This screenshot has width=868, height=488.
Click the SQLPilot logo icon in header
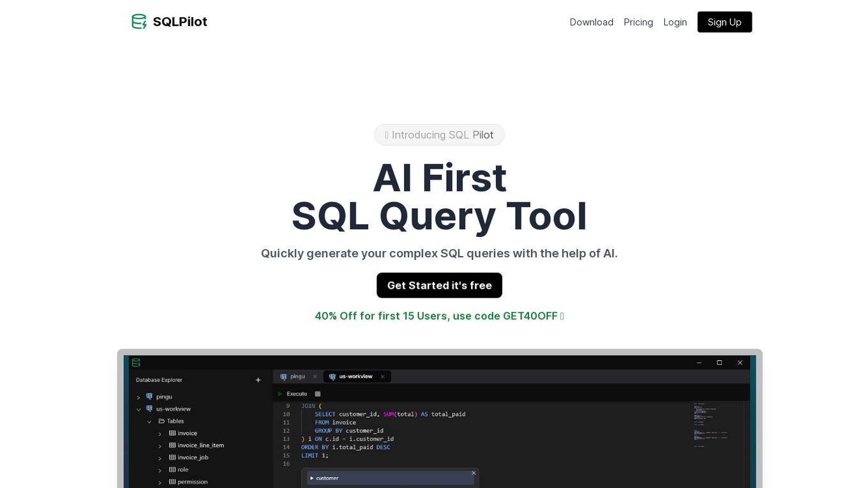click(x=139, y=22)
